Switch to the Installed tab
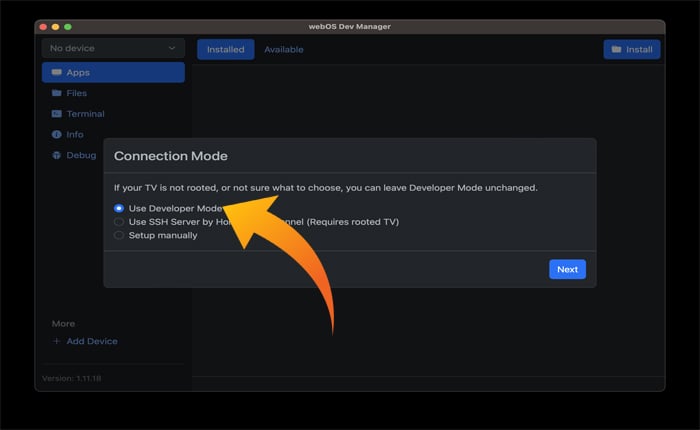 click(225, 49)
